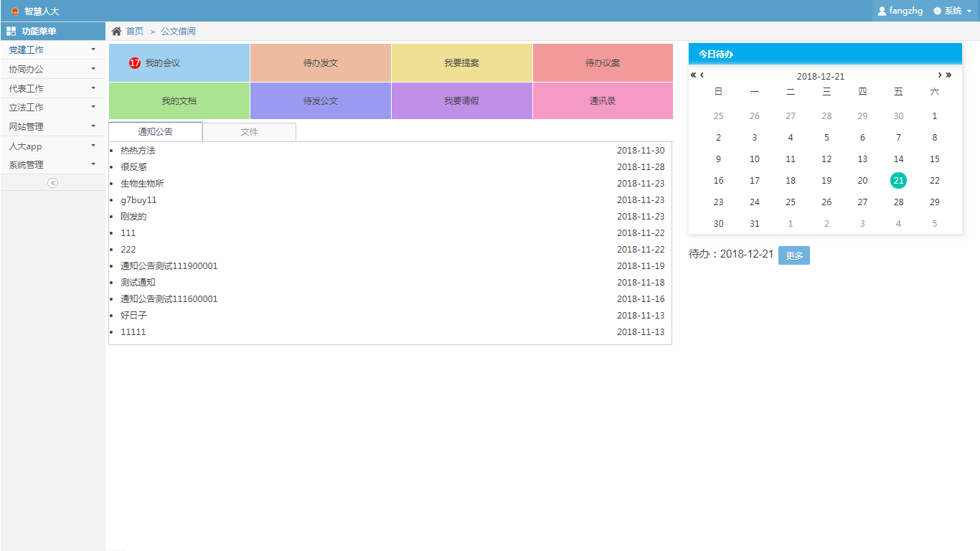This screenshot has width=980, height=551.
Task: Switch to the 文件 tab
Action: click(x=249, y=132)
